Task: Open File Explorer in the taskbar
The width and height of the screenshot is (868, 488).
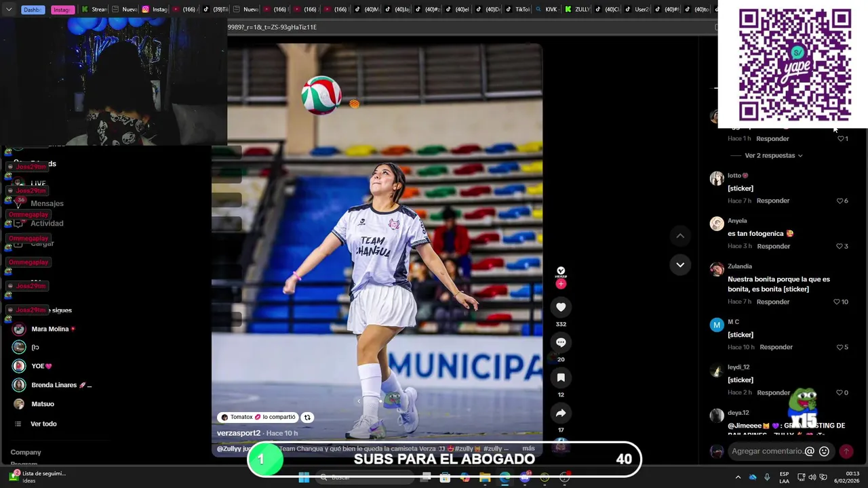Action: click(x=485, y=478)
